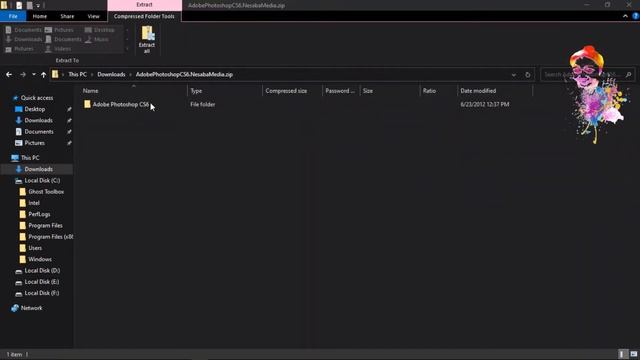Select Pictures under Quick access
This screenshot has width=640, height=360.
coord(35,143)
